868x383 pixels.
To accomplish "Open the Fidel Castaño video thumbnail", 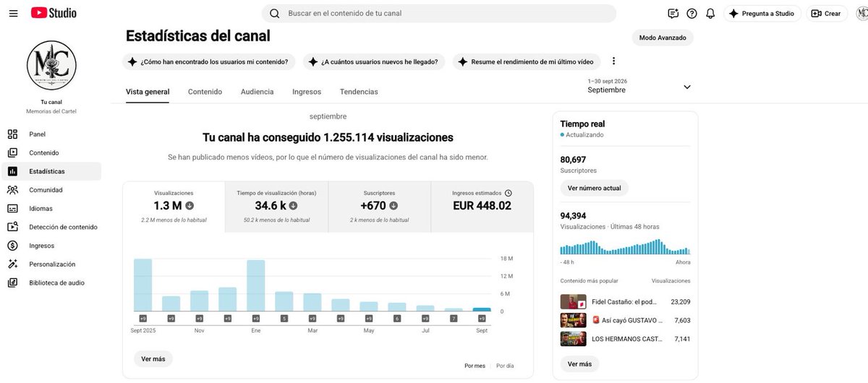I will pyautogui.click(x=574, y=302).
